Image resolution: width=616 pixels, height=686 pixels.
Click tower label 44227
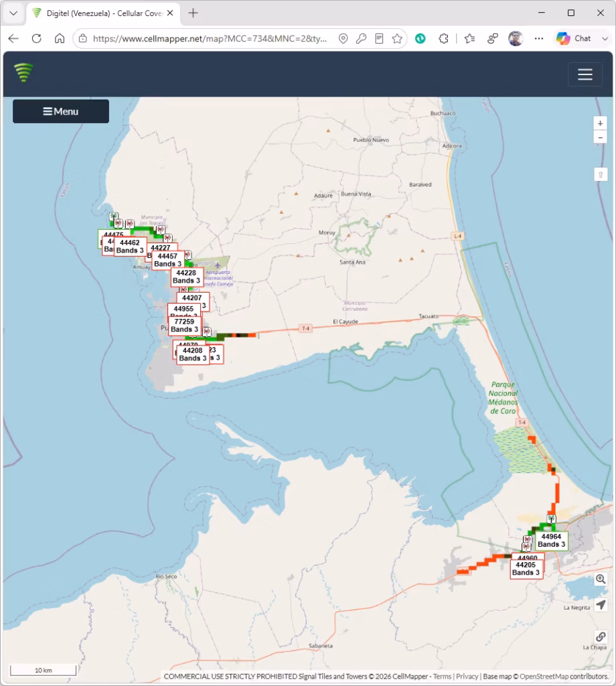click(161, 248)
